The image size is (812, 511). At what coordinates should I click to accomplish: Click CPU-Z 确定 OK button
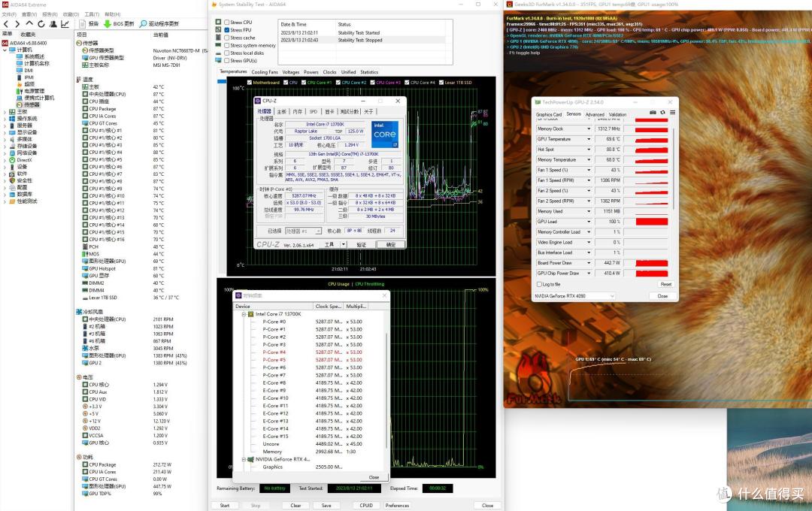[390, 244]
